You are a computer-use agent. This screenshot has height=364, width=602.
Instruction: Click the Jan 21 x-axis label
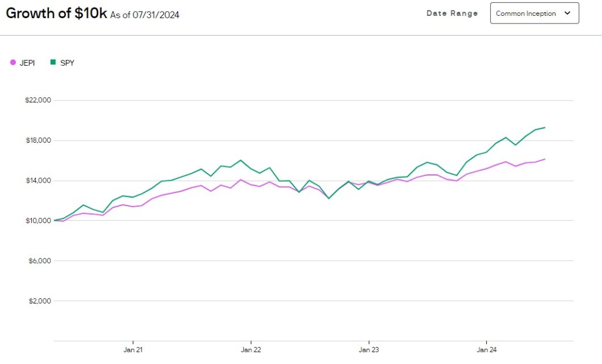(133, 350)
